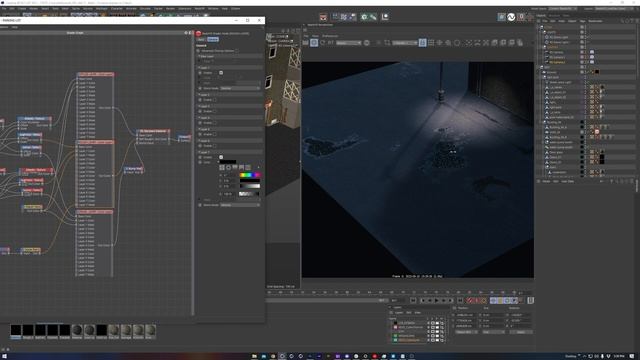640x360 pixels.
Task: Click the third red autokey icon in timeline
Action: [x=484, y=300]
